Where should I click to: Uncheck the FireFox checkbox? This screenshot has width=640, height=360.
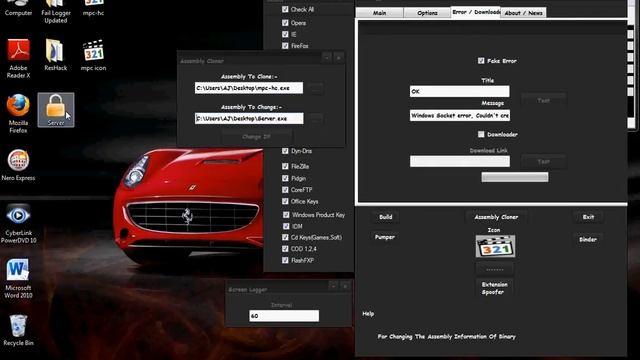[x=285, y=46]
